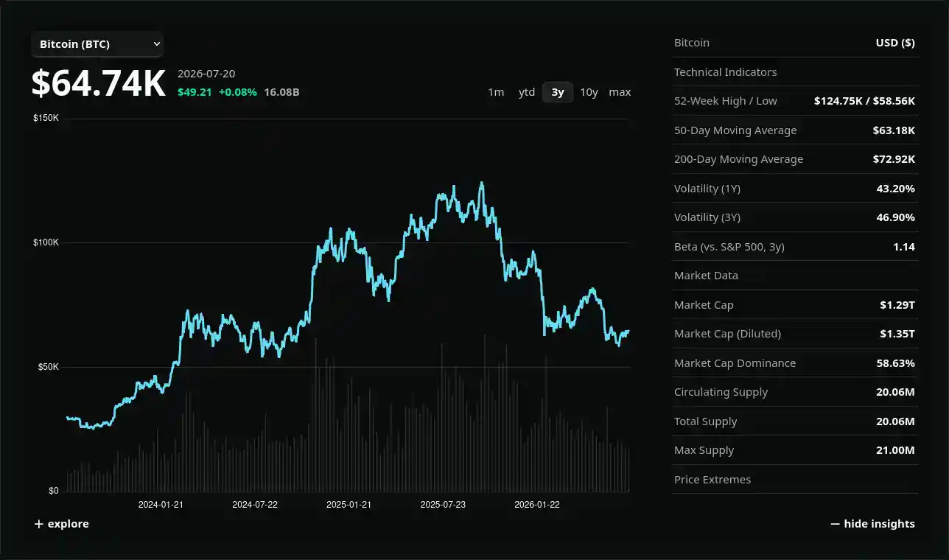The image size is (949, 560).
Task: Click the 2025-07-23 x-axis date
Action: point(443,505)
